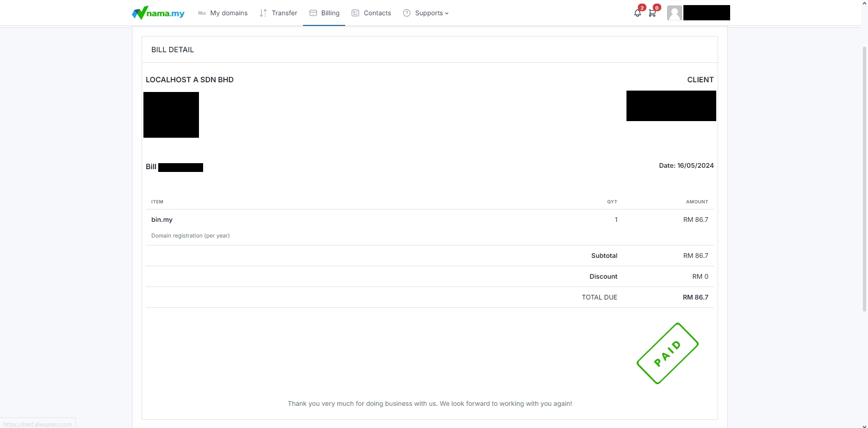This screenshot has width=868, height=428.
Task: Open the notifications bell
Action: 638,13
